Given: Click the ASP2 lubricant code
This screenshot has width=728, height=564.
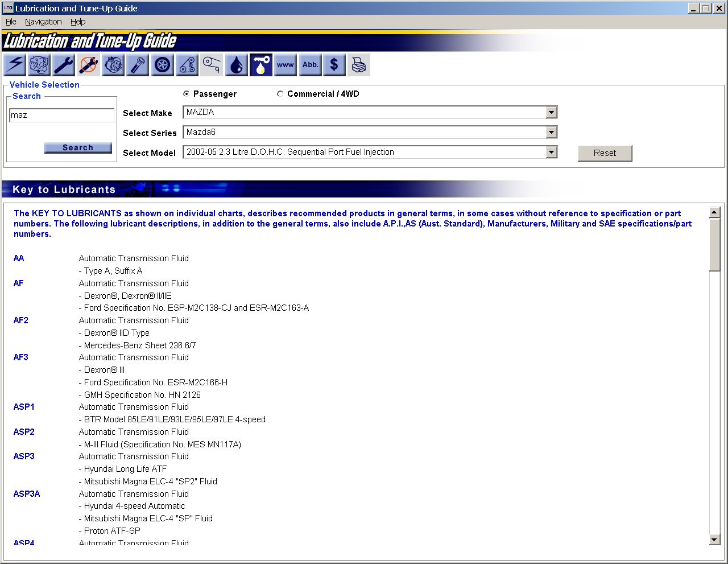Looking at the screenshot, I should click(24, 432).
